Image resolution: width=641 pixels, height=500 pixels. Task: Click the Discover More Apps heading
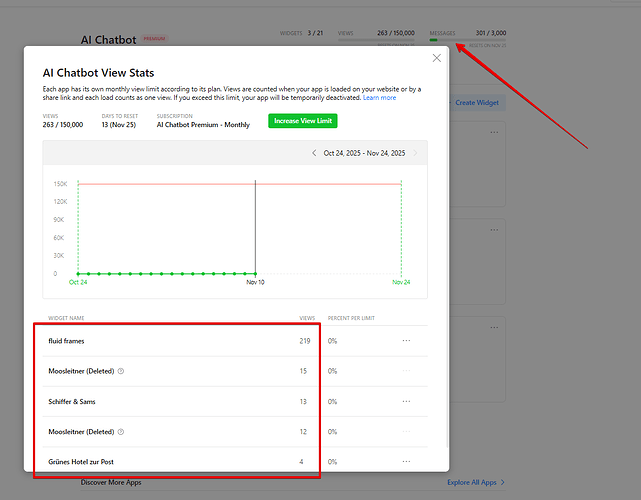pos(111,482)
